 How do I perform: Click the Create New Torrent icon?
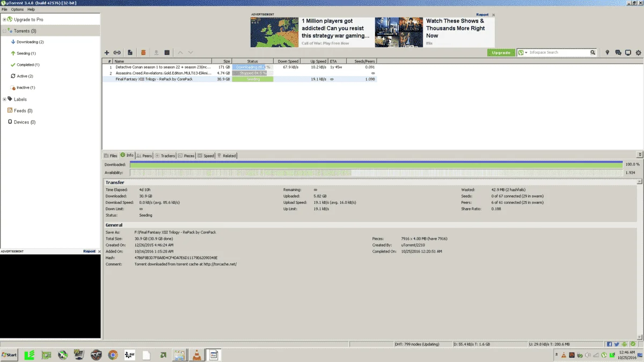click(x=130, y=53)
